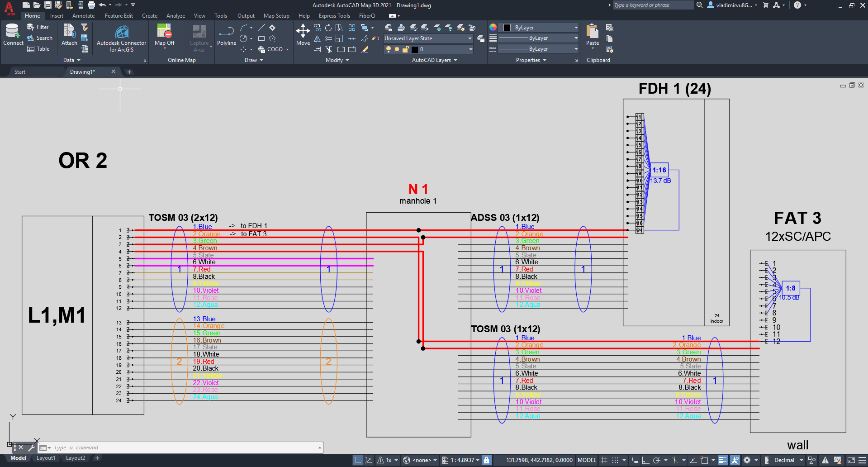Open the Insert ribbon tab
Image resolution: width=868 pixels, height=467 pixels.
click(x=57, y=16)
